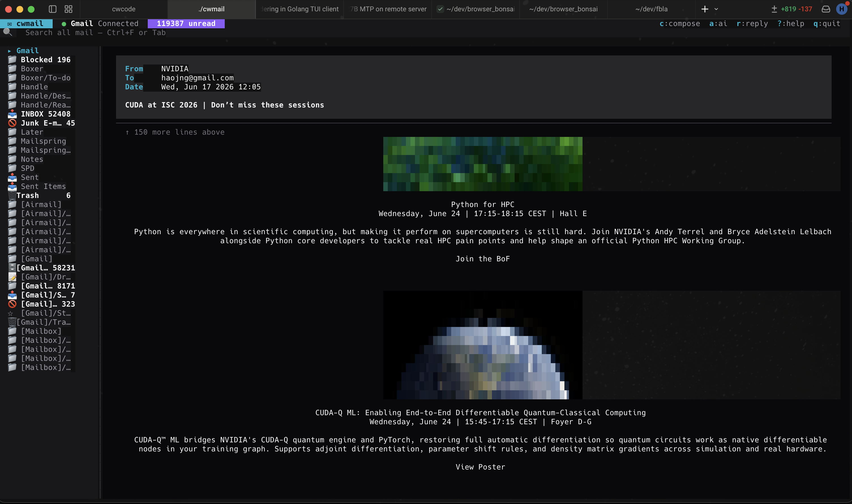The width and height of the screenshot is (852, 504).
Task: Click the [Gmail]/Dr… drafts memo icon
Action: [12, 277]
